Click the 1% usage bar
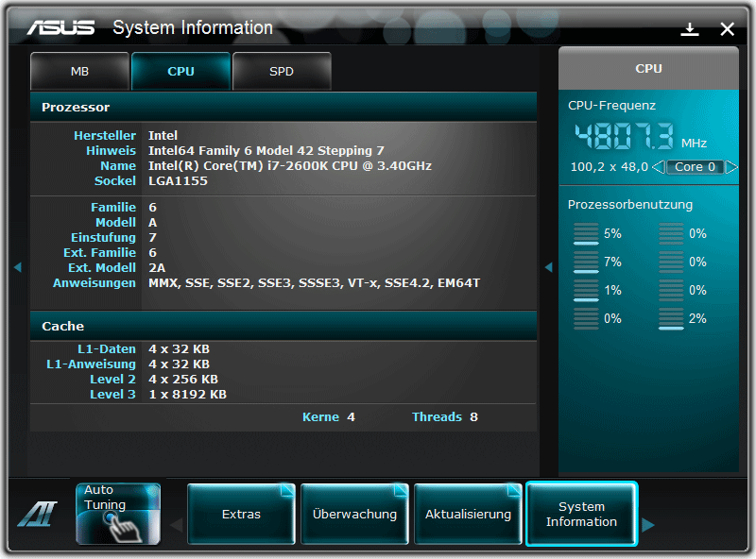 tap(586, 291)
